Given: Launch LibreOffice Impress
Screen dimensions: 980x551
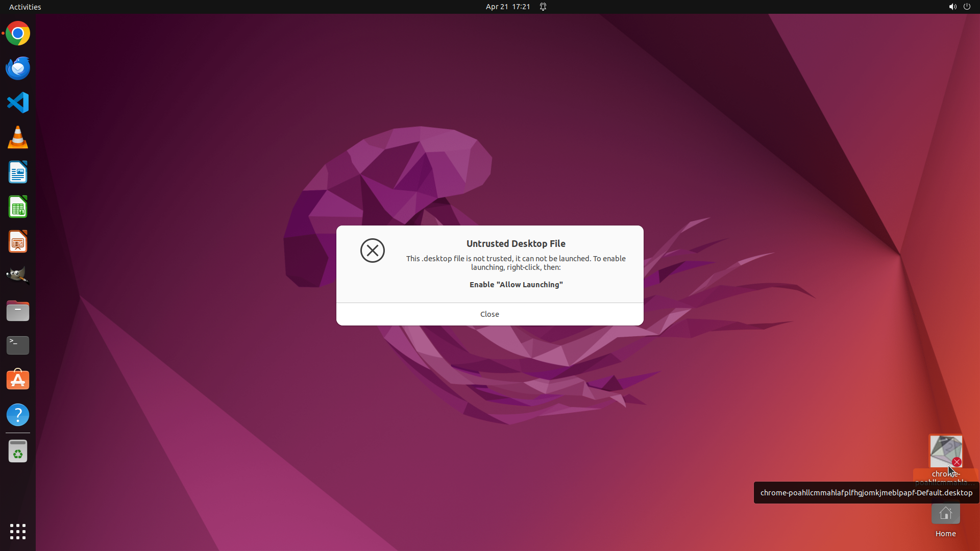Looking at the screenshot, I should 18,242.
